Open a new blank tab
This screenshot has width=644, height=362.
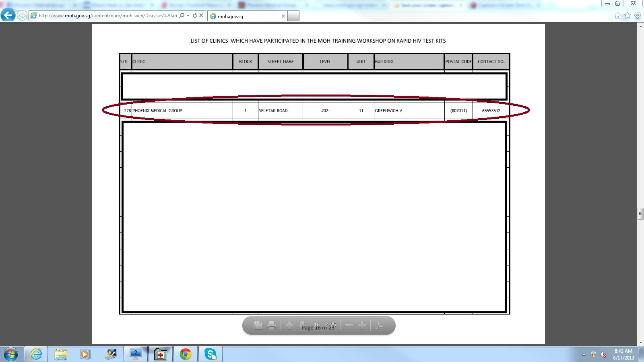(x=293, y=16)
